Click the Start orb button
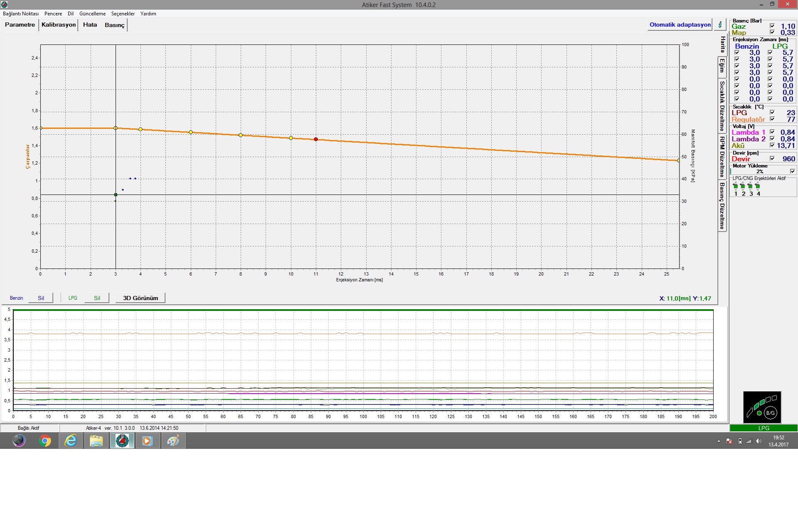 [19, 441]
